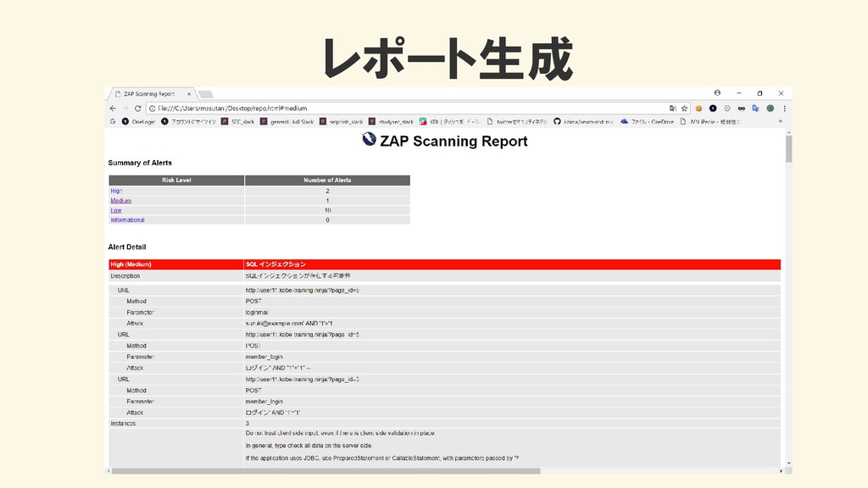Open the black mask extension icon
This screenshot has height=488, width=868.
(x=741, y=108)
